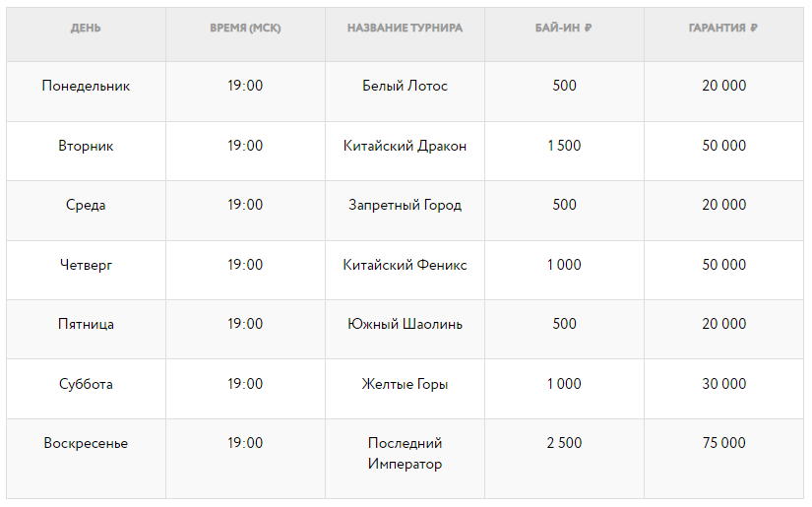Click the Запретный Город tournament name
The image size is (812, 507).
405,205
